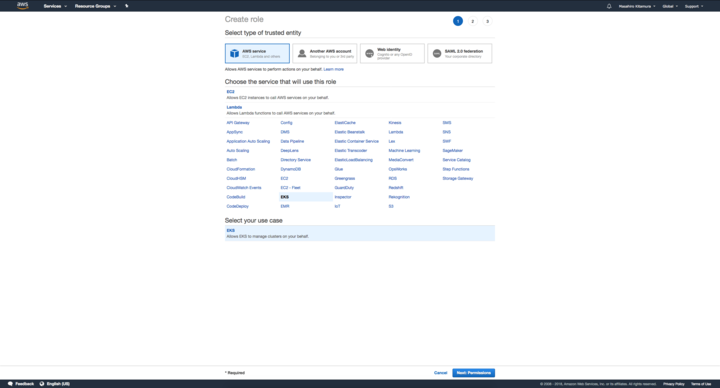Select EC2 with 'Allows EC2 instances' description
Screen dimensions: 720x388
(360, 95)
